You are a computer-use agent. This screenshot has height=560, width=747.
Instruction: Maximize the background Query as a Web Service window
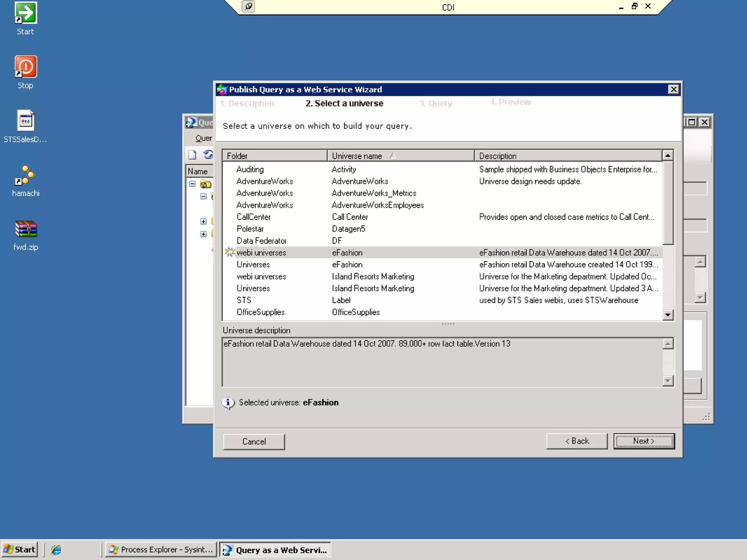pos(692,122)
